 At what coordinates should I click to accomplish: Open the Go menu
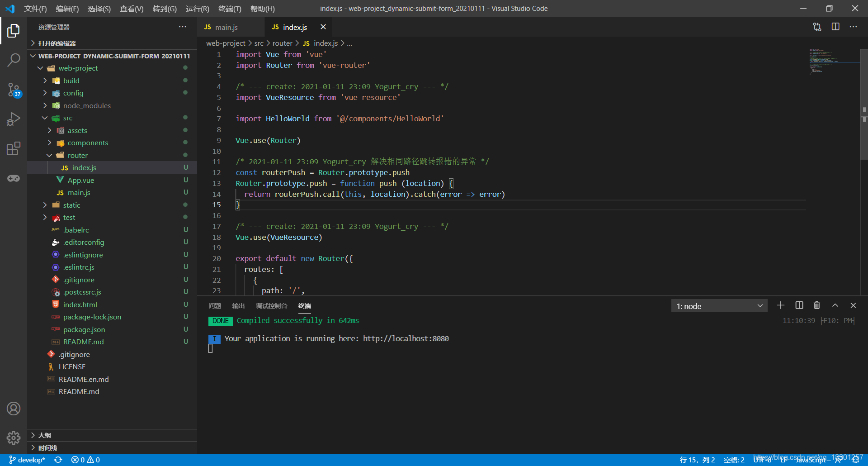point(165,9)
